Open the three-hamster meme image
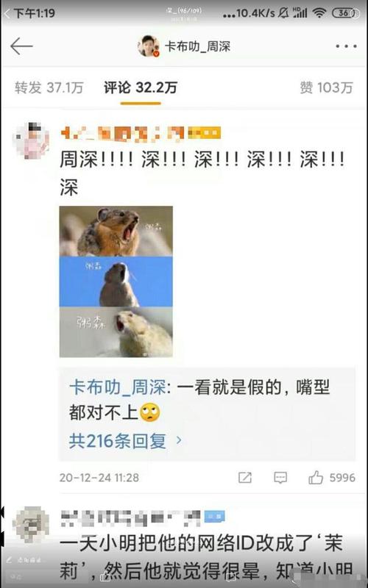368x588 pixels. tap(116, 282)
